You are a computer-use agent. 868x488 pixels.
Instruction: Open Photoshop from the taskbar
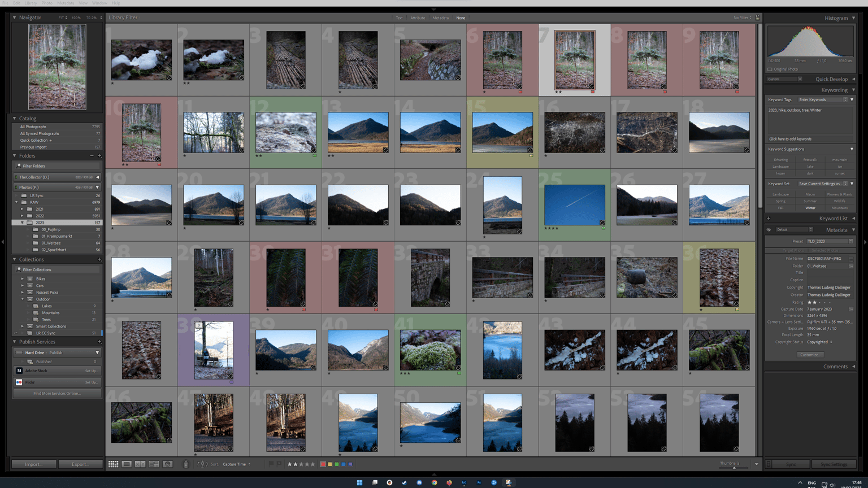pyautogui.click(x=479, y=483)
